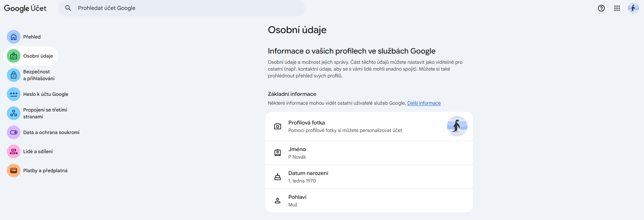Click the Platby a předplatná card icon

(14, 171)
